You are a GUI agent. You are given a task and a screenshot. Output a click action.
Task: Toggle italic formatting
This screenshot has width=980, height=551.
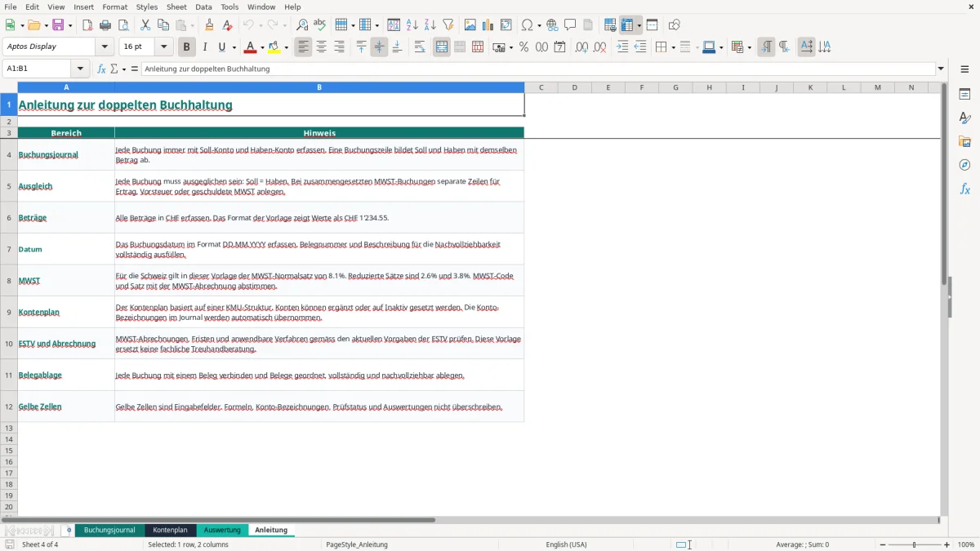(204, 47)
